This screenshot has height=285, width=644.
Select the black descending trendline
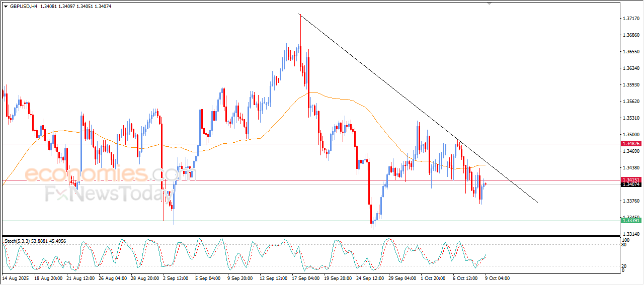click(419, 108)
